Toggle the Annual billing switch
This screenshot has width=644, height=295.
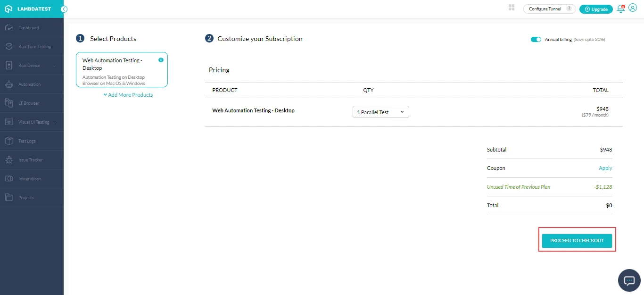coord(536,40)
